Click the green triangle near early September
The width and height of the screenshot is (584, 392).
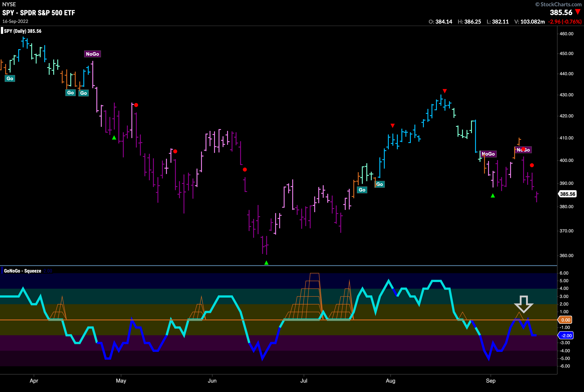click(x=493, y=196)
